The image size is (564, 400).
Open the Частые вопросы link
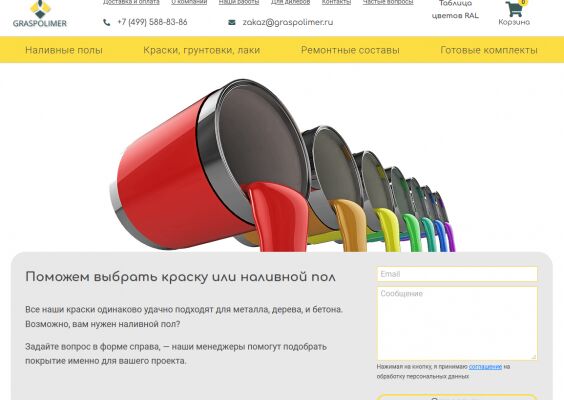pos(388,2)
